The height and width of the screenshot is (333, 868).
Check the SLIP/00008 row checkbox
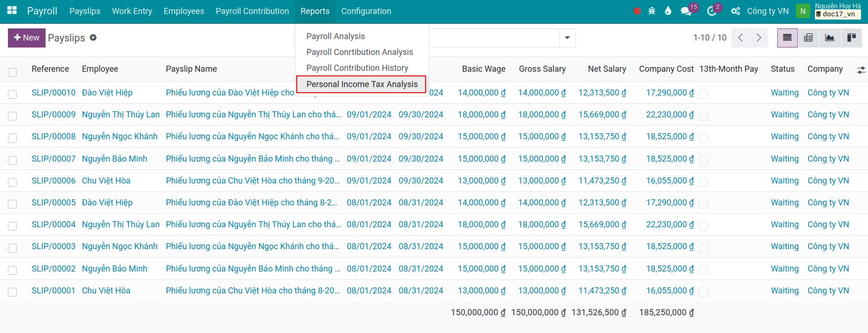tap(13, 138)
